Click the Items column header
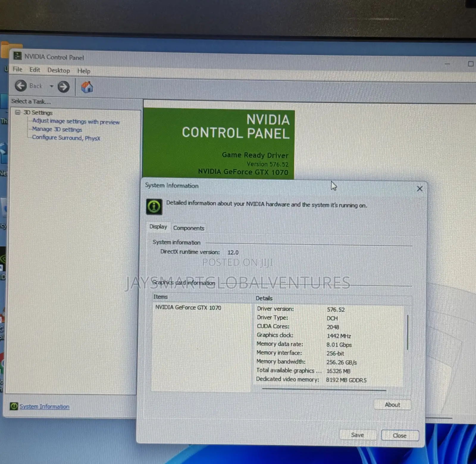 [160, 297]
